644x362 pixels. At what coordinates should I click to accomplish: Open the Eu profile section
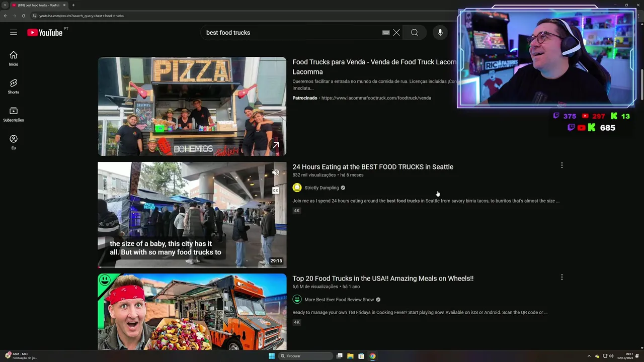14,142
